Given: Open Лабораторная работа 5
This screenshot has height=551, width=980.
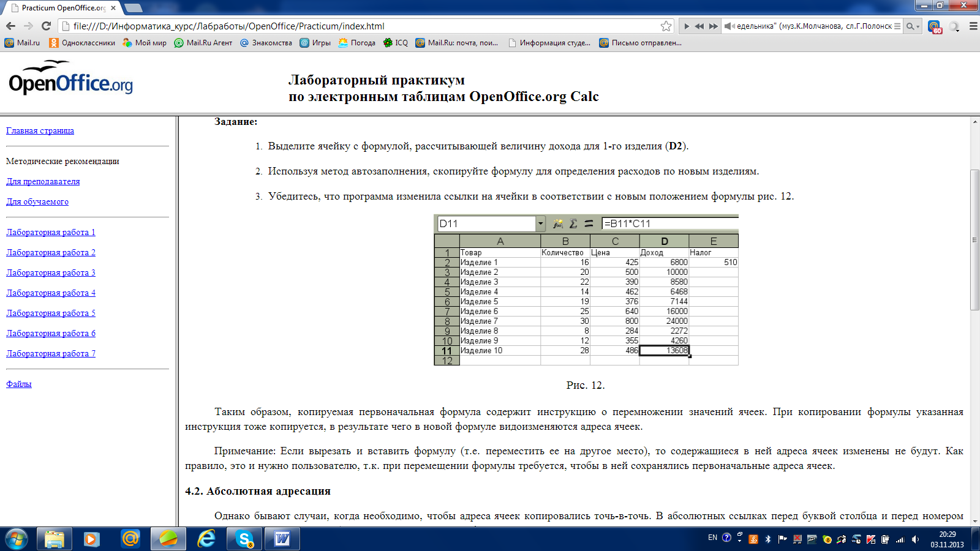Looking at the screenshot, I should click(51, 313).
